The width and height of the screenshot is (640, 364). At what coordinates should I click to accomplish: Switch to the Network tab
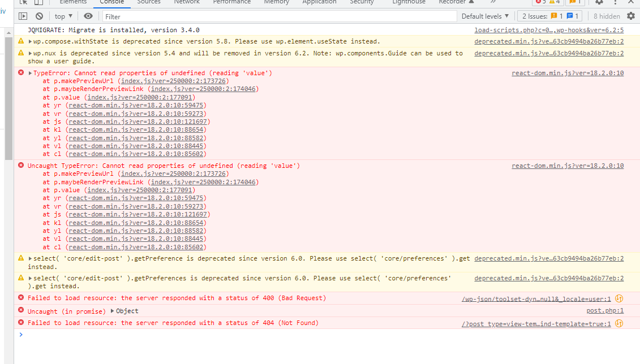pyautogui.click(x=187, y=2)
